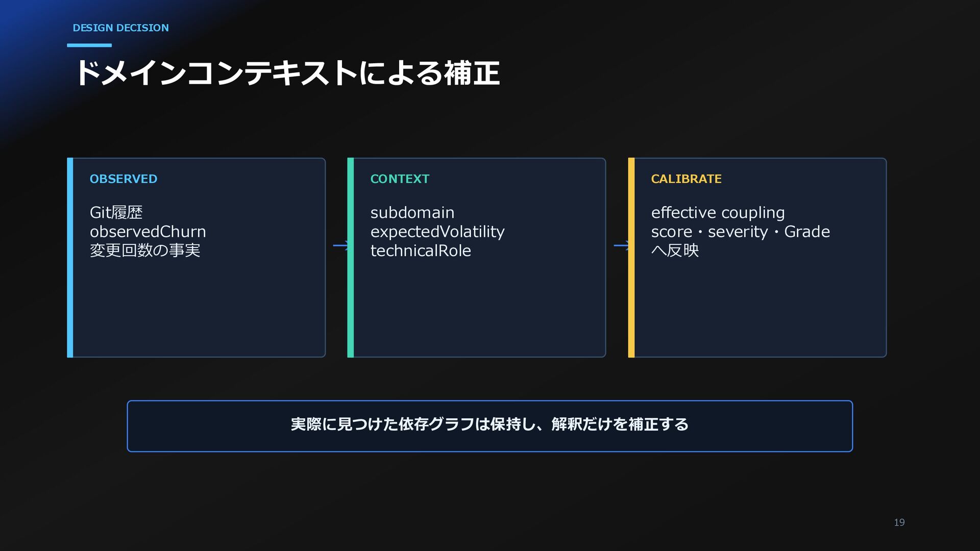Select the DESIGN DECISION label
The height and width of the screenshot is (551, 980).
(120, 28)
